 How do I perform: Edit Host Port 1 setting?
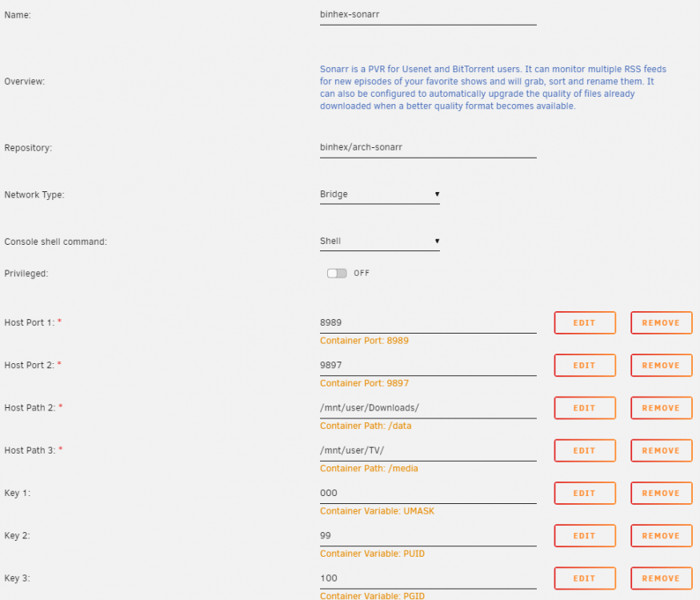tap(585, 322)
